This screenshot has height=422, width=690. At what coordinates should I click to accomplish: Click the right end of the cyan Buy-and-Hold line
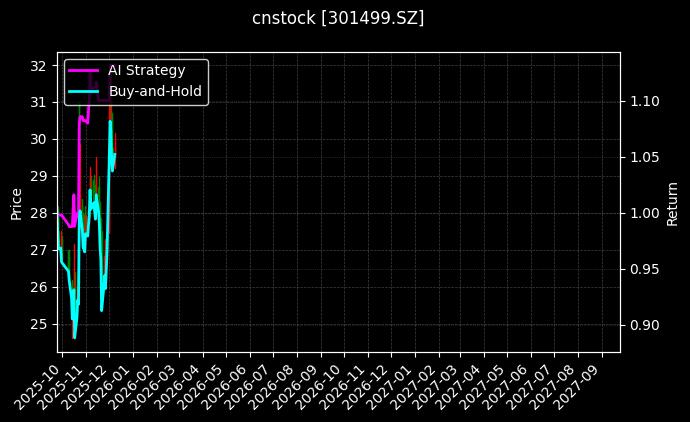coord(115,154)
